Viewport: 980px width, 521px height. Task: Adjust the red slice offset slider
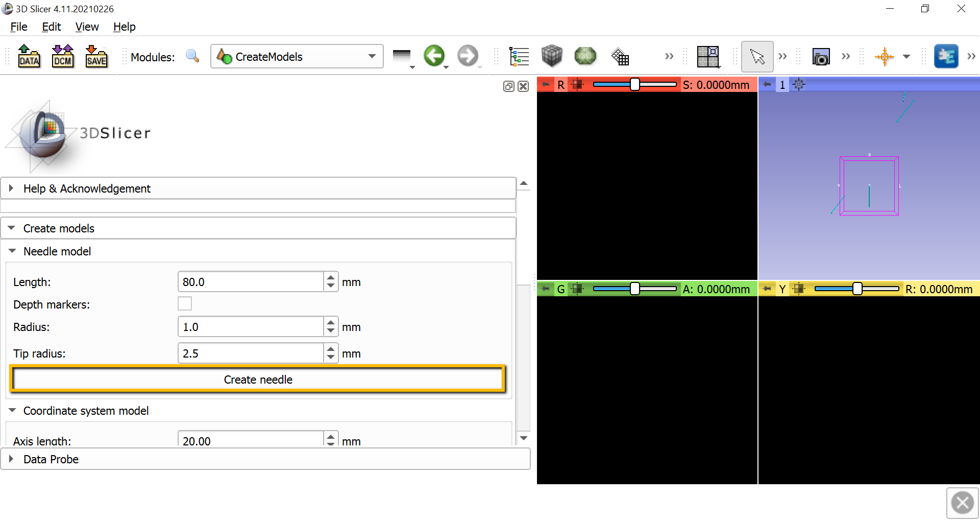click(634, 85)
